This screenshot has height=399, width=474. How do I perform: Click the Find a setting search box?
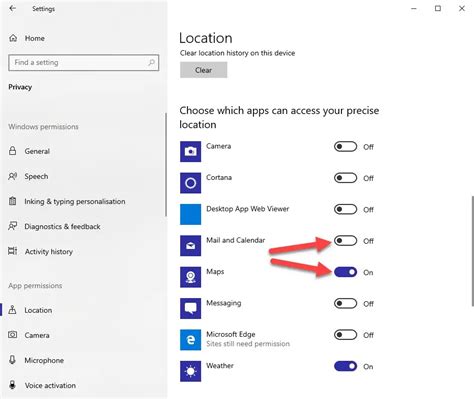83,63
